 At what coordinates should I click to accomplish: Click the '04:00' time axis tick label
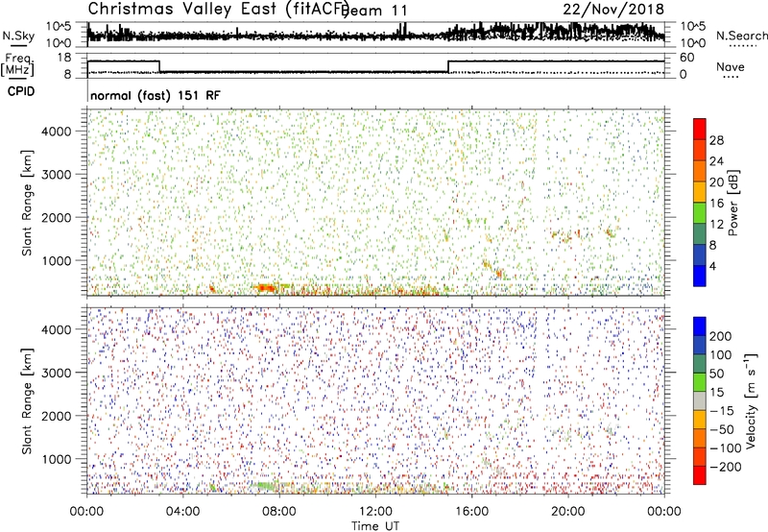(182, 512)
